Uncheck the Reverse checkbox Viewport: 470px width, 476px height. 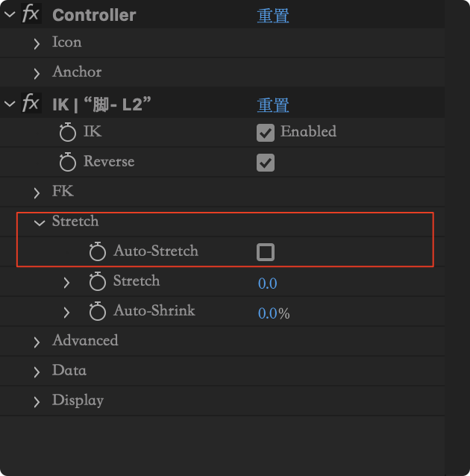[x=265, y=163]
